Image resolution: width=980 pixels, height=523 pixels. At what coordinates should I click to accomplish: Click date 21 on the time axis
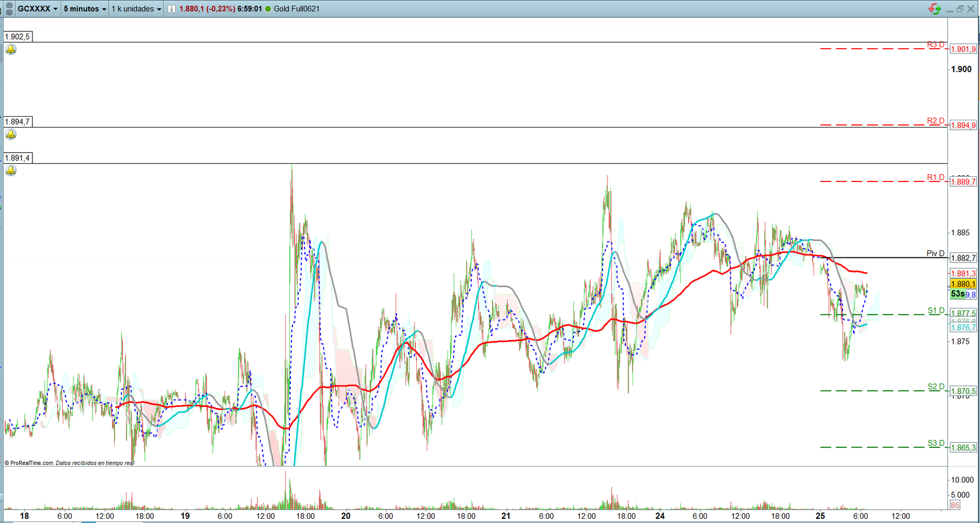point(505,516)
